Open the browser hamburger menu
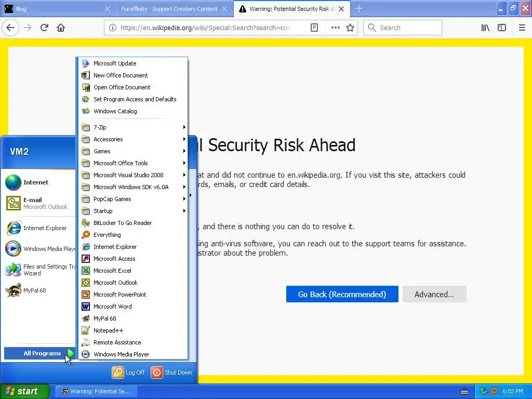 click(522, 28)
